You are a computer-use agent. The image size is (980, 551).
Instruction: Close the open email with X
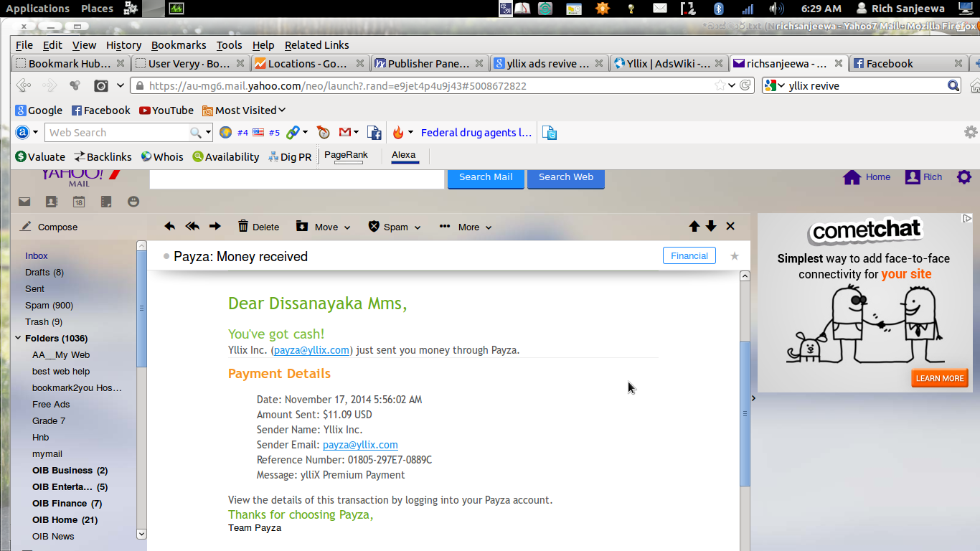coord(730,227)
